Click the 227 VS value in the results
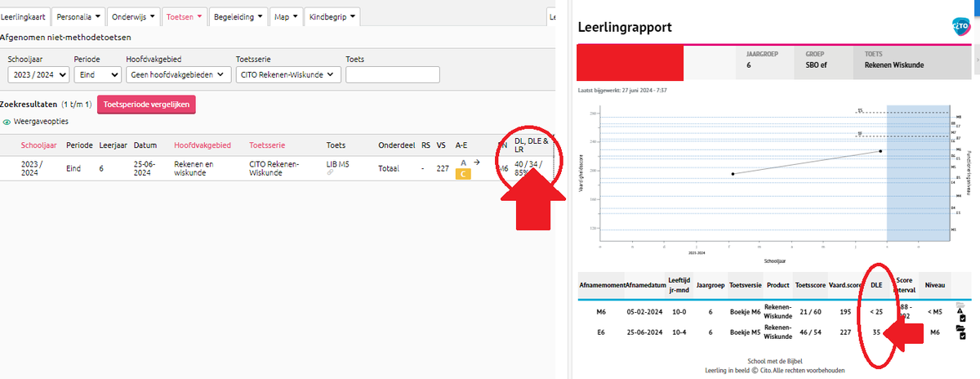 click(x=443, y=169)
